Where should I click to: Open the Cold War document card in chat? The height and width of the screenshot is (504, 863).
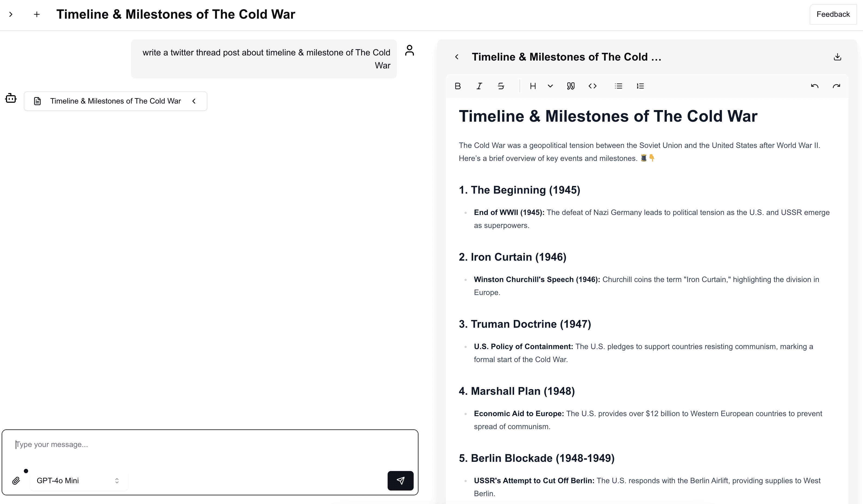tap(115, 101)
